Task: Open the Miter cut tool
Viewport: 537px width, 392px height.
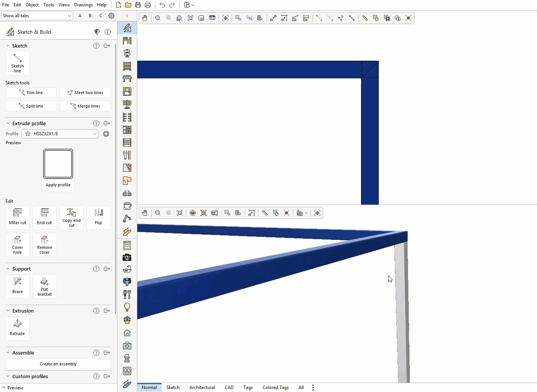Action: [18, 217]
